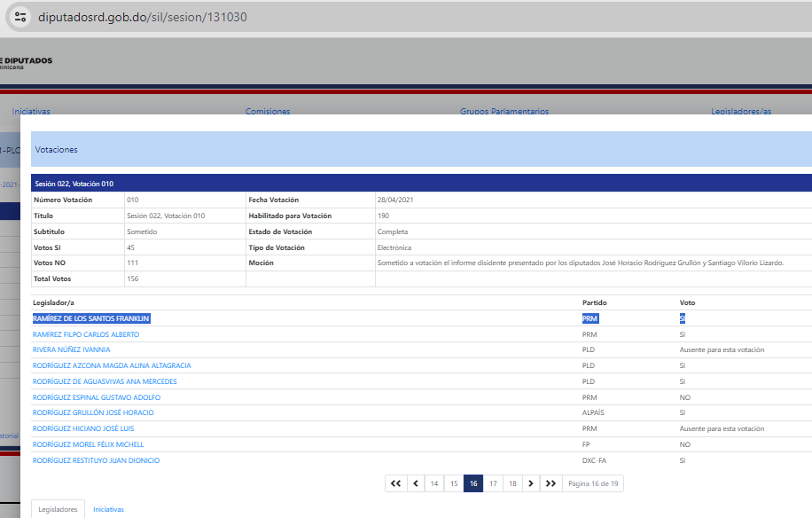Open legislator Ramírez Filpo Carlos Alberto

86,334
